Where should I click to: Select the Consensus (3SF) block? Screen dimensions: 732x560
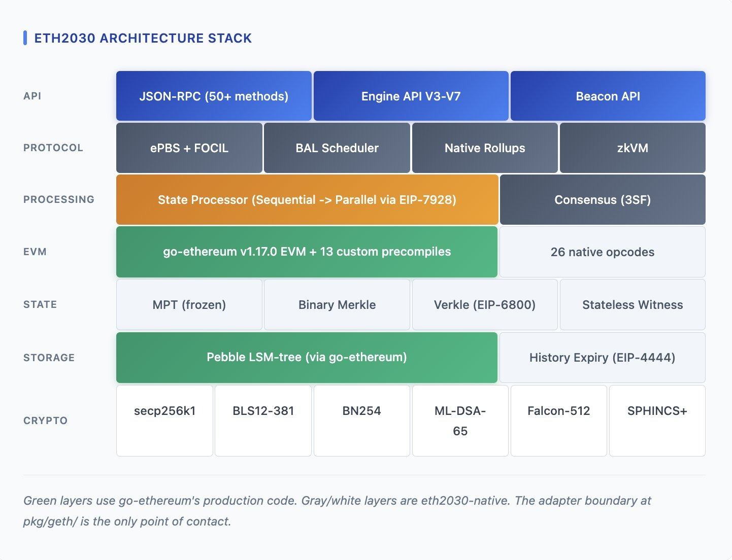point(603,200)
